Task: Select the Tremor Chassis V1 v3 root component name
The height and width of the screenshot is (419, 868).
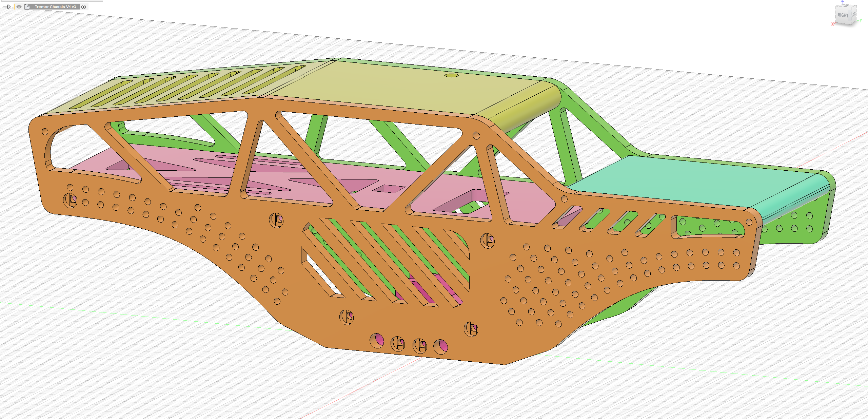Action: click(x=55, y=7)
